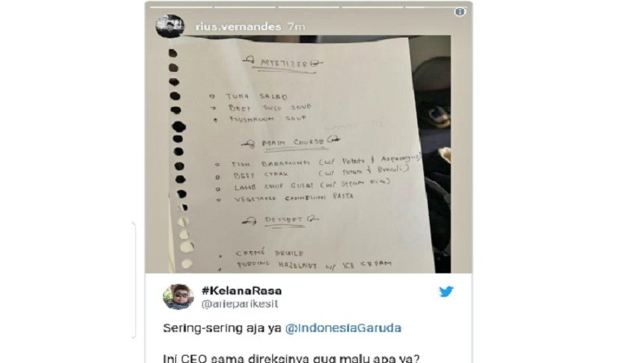This screenshot has width=644, height=363.
Task: Open the handwritten menu photo
Action: point(309,154)
